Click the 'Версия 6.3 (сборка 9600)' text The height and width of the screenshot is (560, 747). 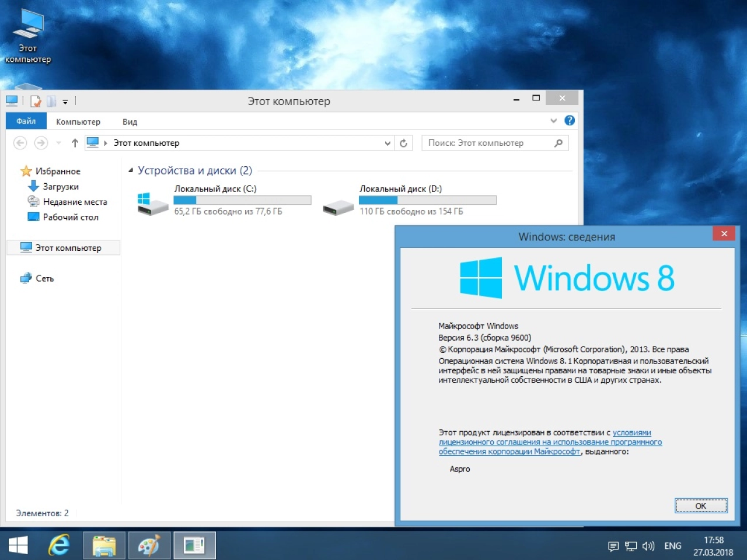(x=485, y=338)
